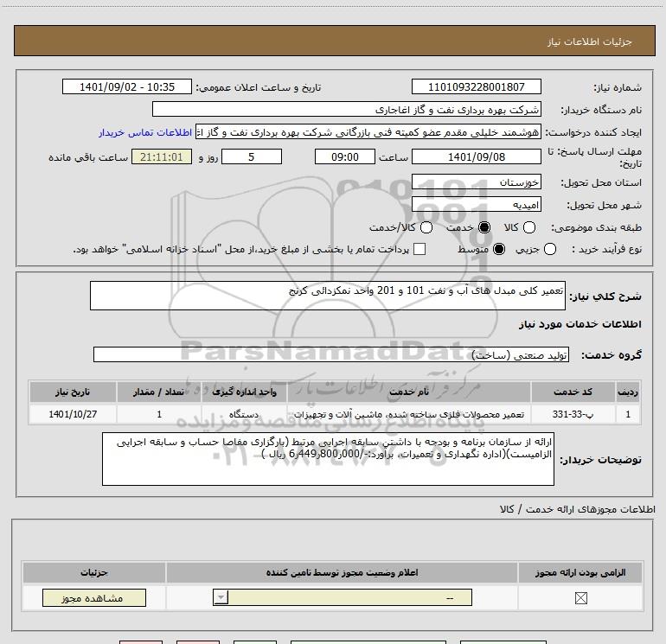Click the deadline time field 09:00
The height and width of the screenshot is (644, 666).
coord(345,156)
